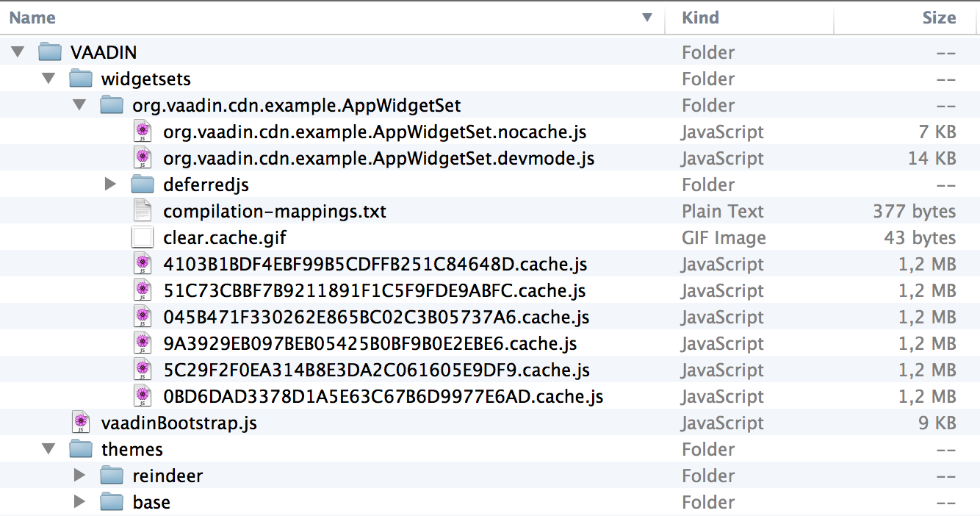This screenshot has height=516, width=980.
Task: Click the 7 KB size of nocache.js
Action: click(938, 132)
